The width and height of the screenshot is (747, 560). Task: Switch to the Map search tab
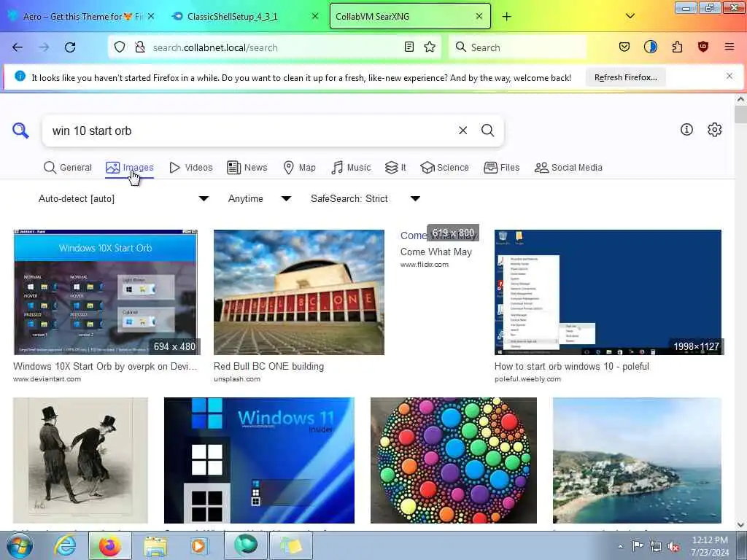299,168
